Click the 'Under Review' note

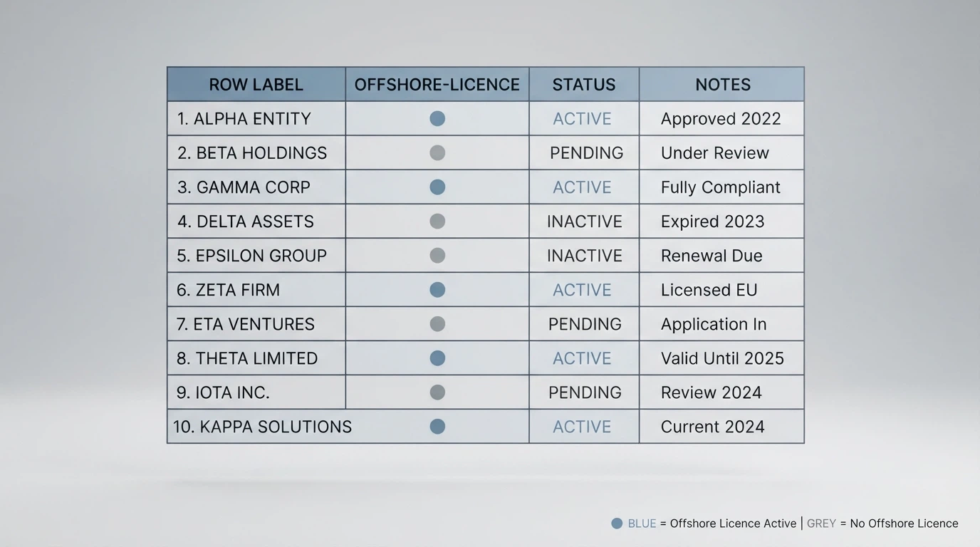click(715, 153)
